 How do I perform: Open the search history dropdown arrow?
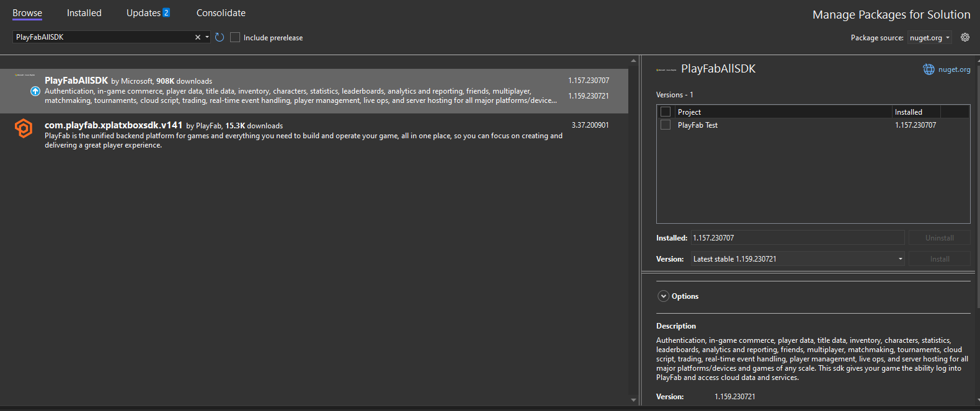click(207, 37)
